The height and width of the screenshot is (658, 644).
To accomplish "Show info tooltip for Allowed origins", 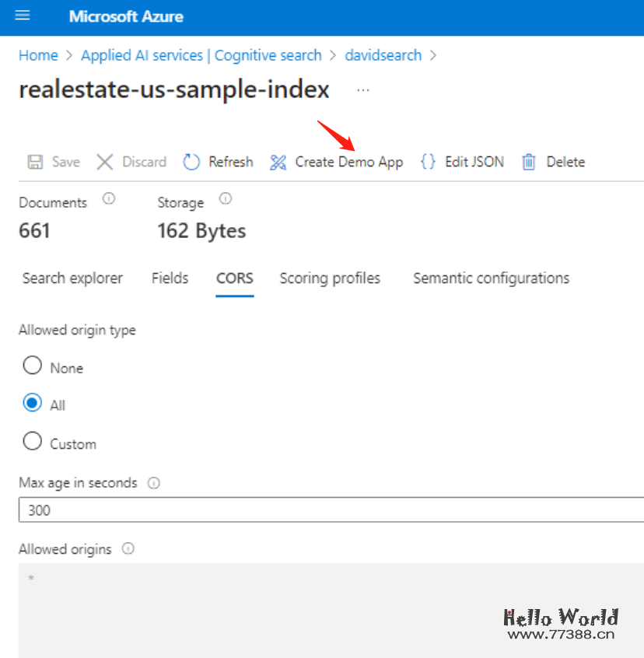I will pos(128,549).
